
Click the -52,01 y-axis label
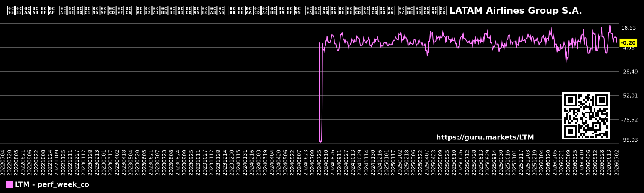tap(629, 96)
